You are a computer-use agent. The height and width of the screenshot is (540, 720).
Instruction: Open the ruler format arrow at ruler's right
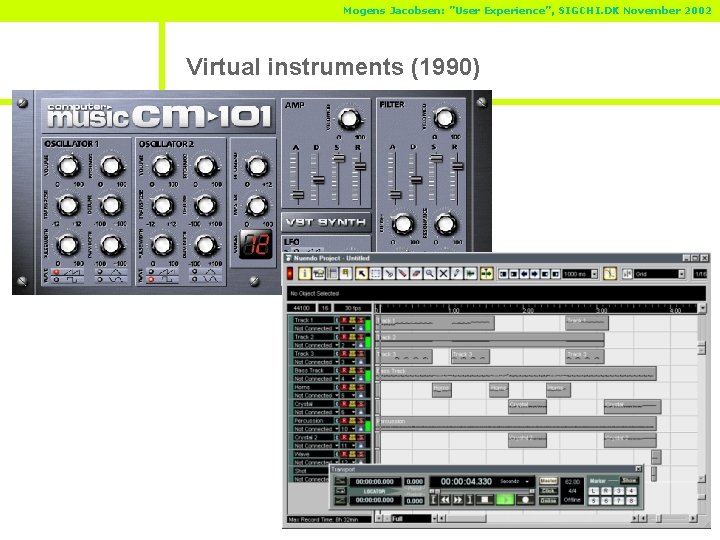click(x=702, y=308)
